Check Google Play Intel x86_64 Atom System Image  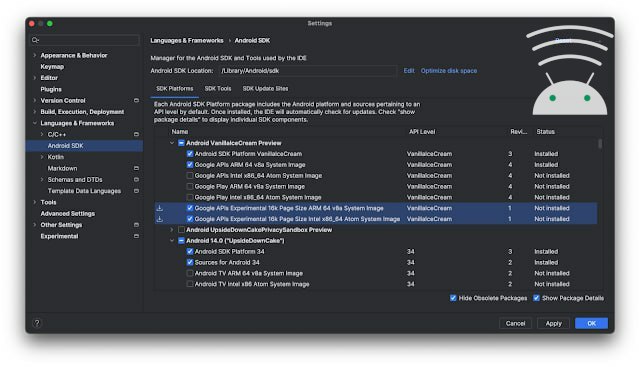pos(190,198)
